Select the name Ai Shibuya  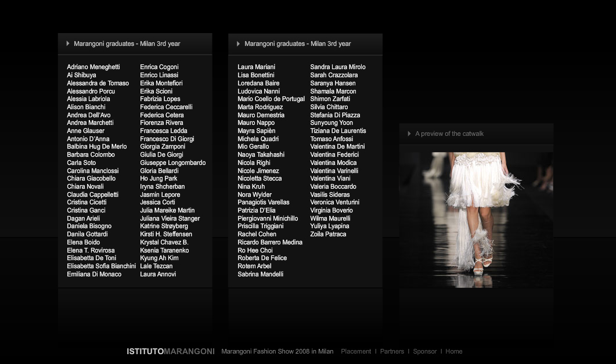click(81, 75)
